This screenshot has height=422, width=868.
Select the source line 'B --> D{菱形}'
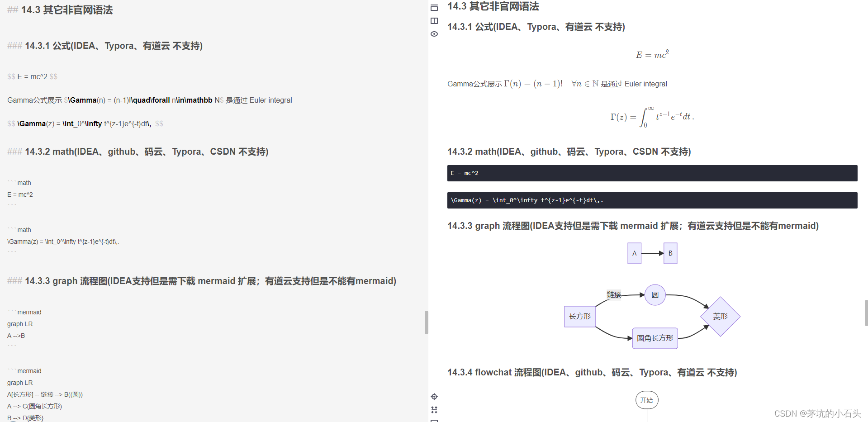click(25, 418)
